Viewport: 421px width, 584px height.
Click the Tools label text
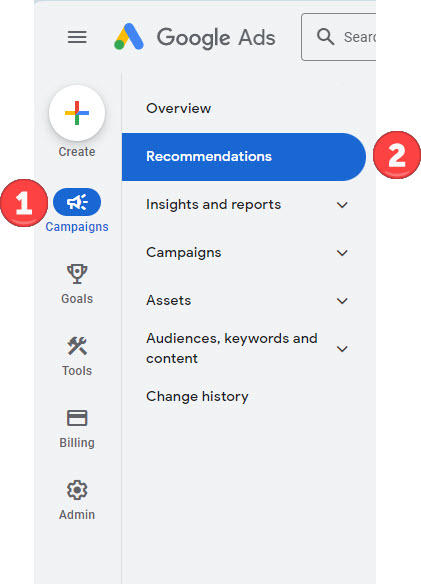[77, 371]
